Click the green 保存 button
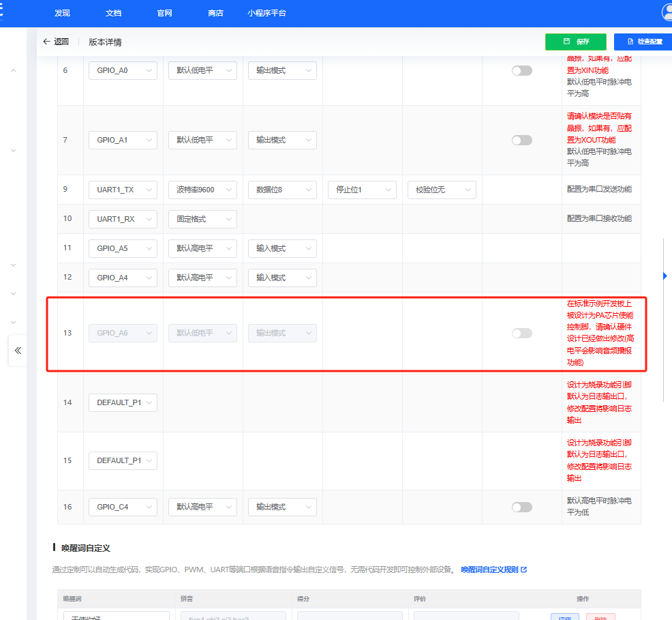 [x=575, y=42]
